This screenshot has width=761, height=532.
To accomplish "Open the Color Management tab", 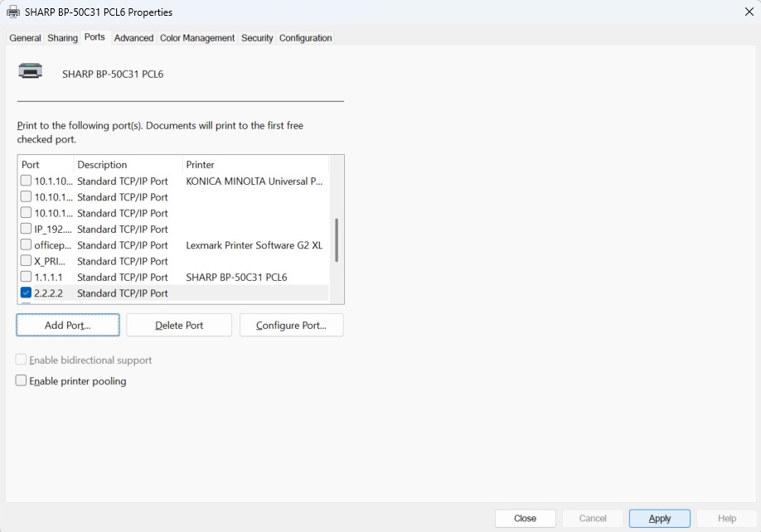I will coord(197,38).
